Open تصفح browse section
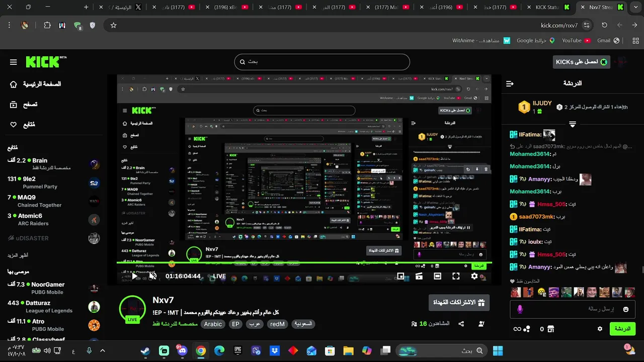This screenshot has width=644, height=362. tap(24, 105)
